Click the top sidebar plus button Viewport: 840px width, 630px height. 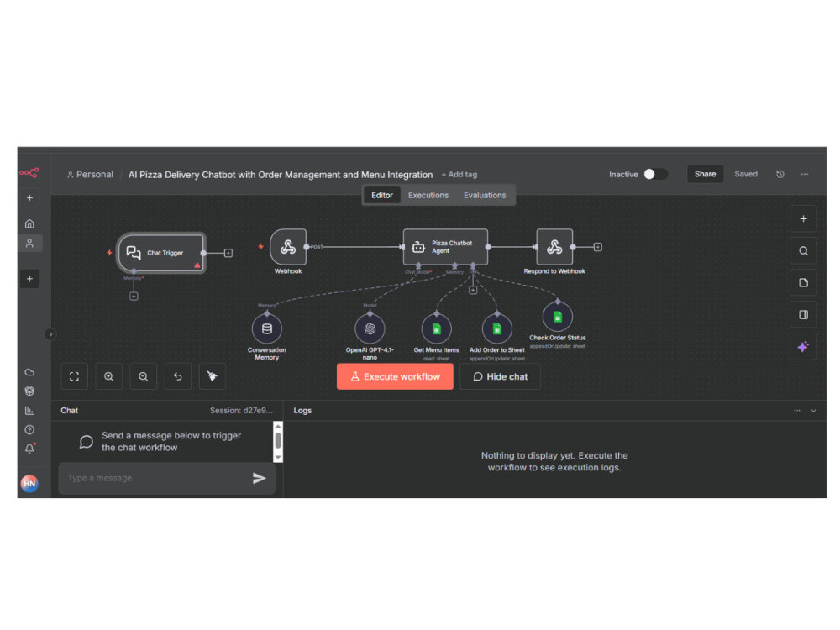[29, 197]
